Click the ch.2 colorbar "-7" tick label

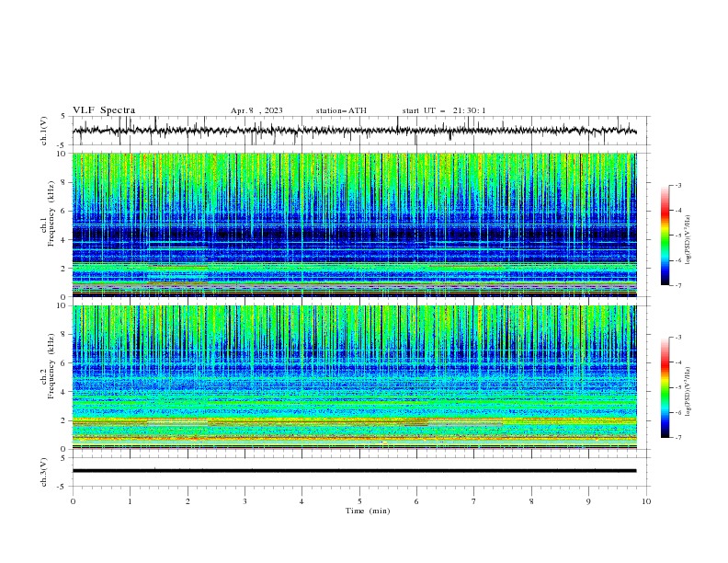click(678, 438)
